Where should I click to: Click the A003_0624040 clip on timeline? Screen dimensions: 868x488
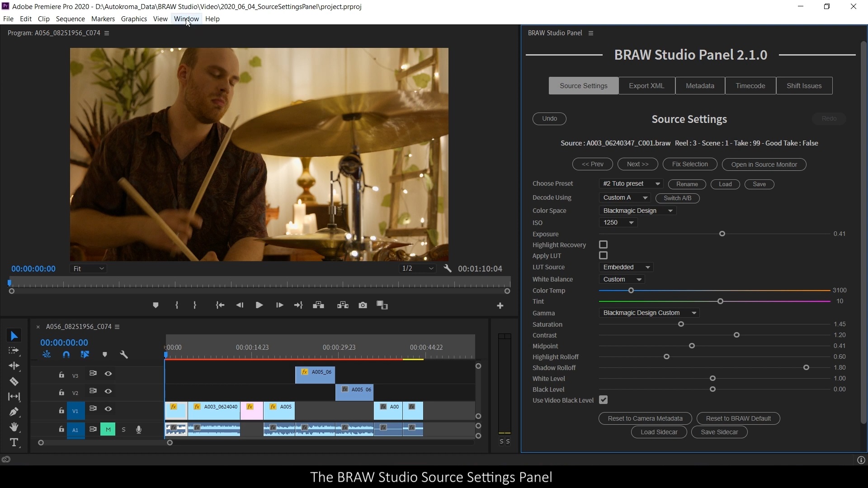217,408
